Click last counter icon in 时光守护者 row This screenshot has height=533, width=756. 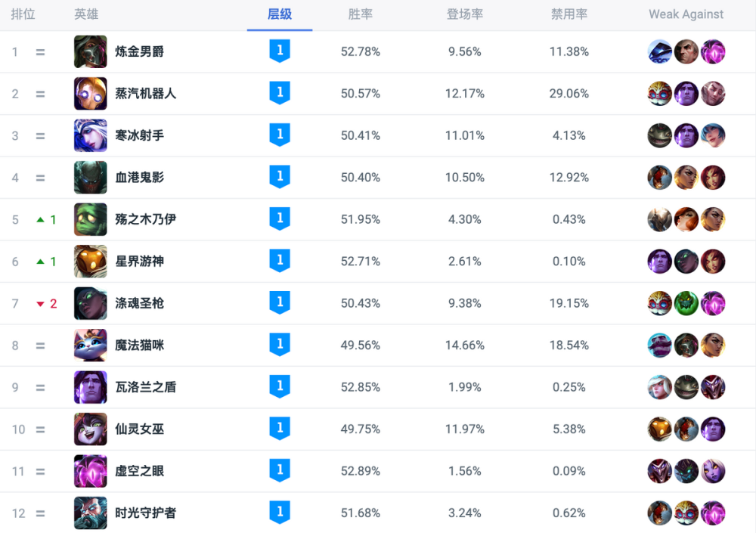click(713, 513)
